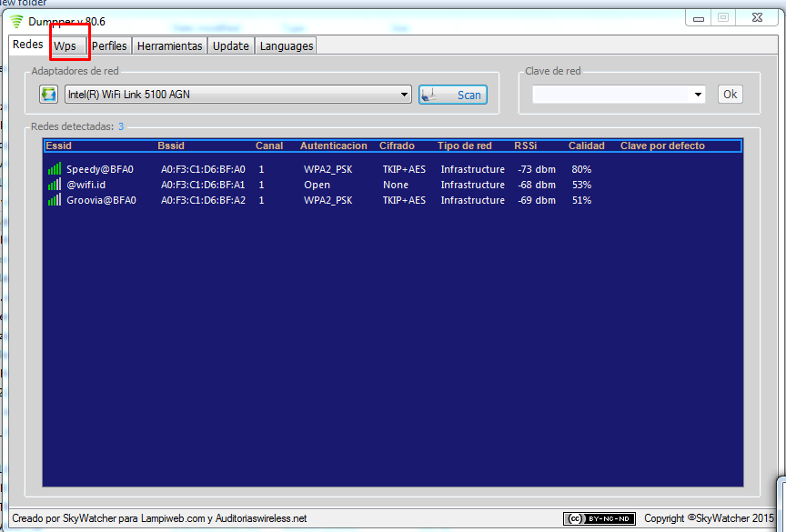Viewport: 786px width, 532px height.
Task: Click signal icon of @wifi.id
Action: coord(55,185)
